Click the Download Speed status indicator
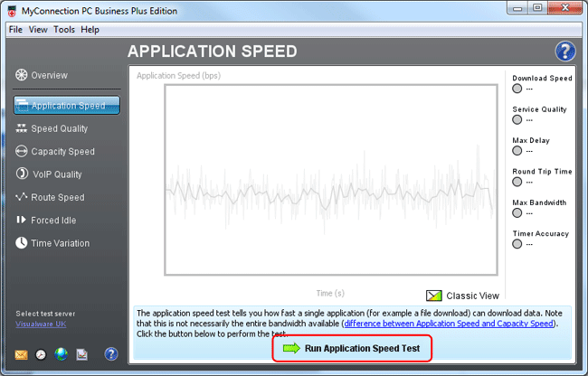Image resolution: width=588 pixels, height=376 pixels. [x=517, y=89]
